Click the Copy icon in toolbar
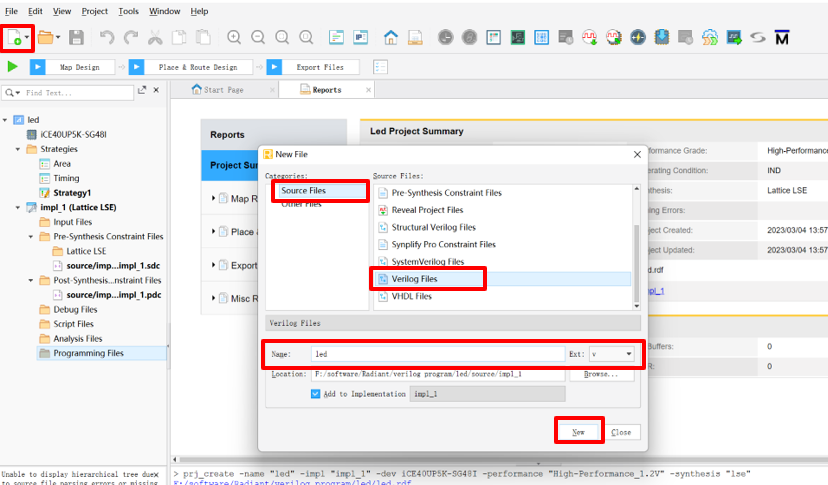828x485 pixels. coord(179,38)
